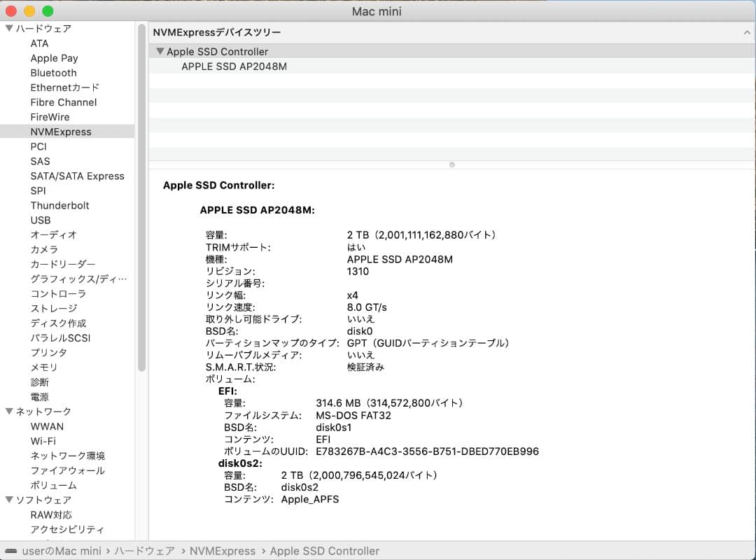Screen dimensions: 756x560
Task: Open ボリューム under network section
Action: [53, 485]
